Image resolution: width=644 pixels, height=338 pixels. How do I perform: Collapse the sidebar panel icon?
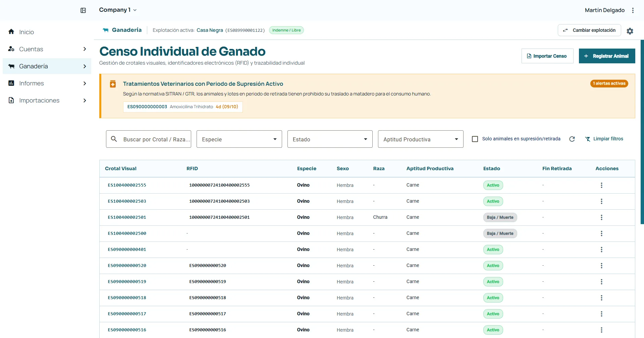pyautogui.click(x=83, y=10)
